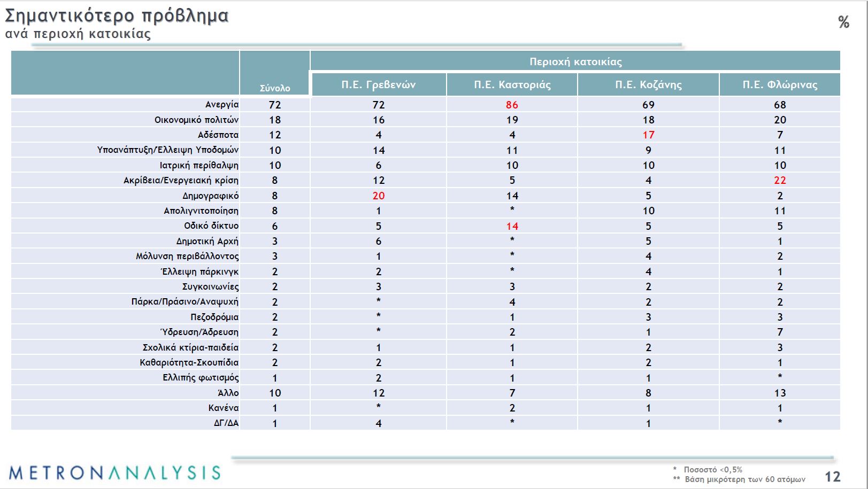This screenshot has width=868, height=489.
Task: Select the Π.Ε. Γρεβενών column header
Action: click(x=378, y=84)
